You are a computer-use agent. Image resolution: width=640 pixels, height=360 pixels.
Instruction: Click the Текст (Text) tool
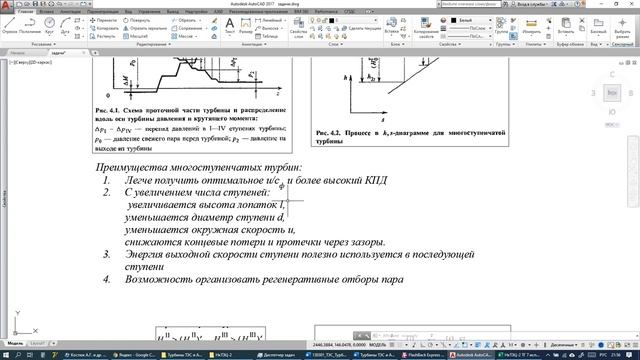(230, 25)
